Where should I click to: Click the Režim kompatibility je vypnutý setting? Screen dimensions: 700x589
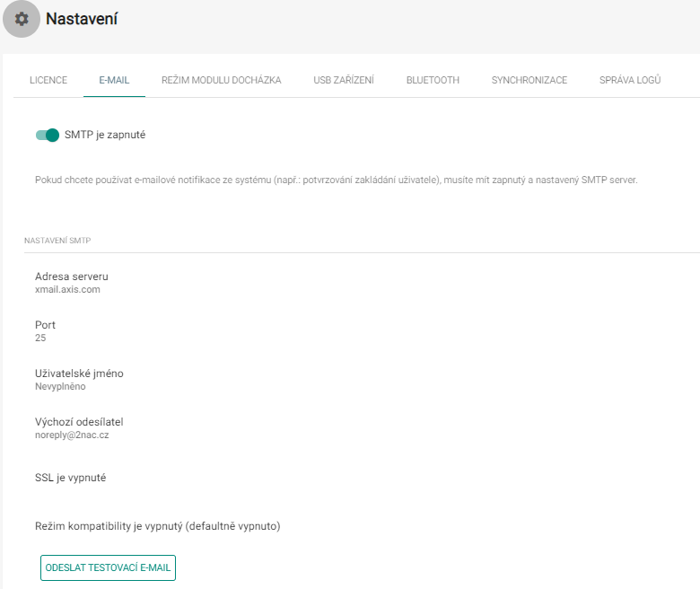(158, 526)
